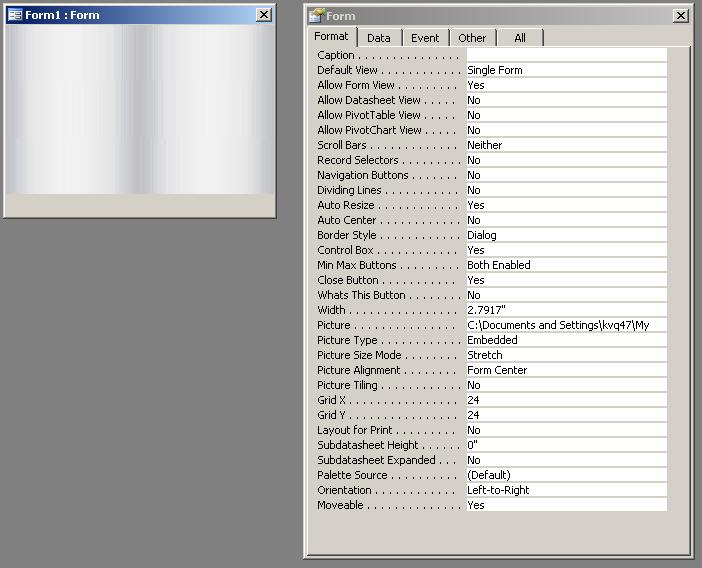This screenshot has width=702, height=568.
Task: Click the Layout for Print value
Action: [566, 430]
